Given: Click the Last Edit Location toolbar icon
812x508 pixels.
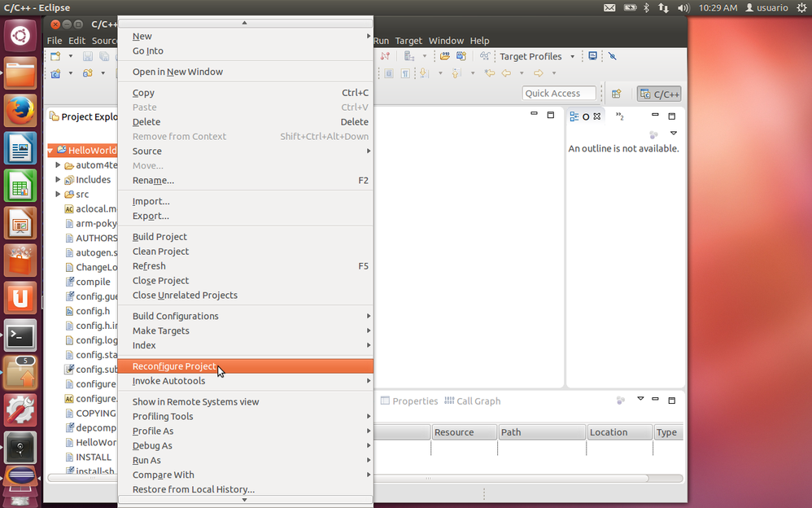Looking at the screenshot, I should (x=489, y=73).
